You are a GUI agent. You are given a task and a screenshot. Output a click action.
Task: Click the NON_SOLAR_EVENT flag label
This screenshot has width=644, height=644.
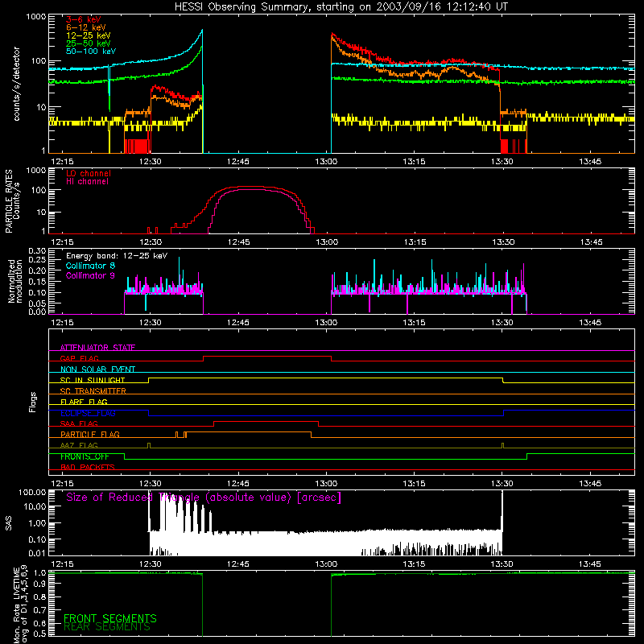click(x=97, y=369)
